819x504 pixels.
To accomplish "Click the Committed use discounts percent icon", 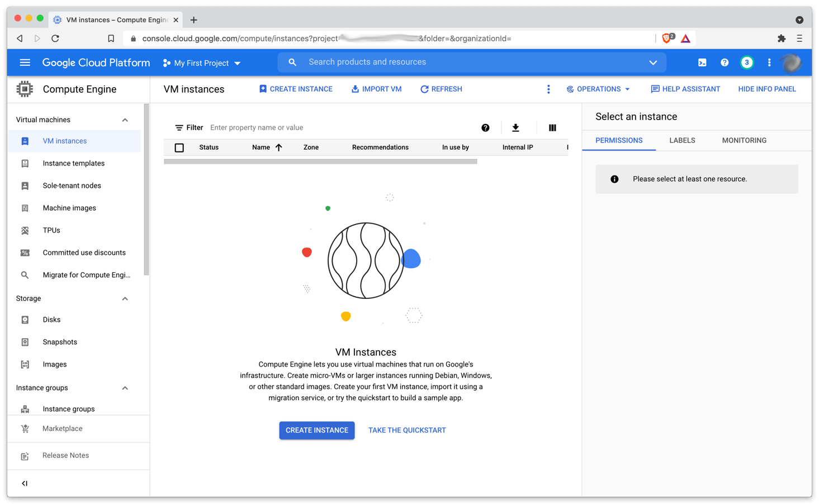I will (25, 253).
